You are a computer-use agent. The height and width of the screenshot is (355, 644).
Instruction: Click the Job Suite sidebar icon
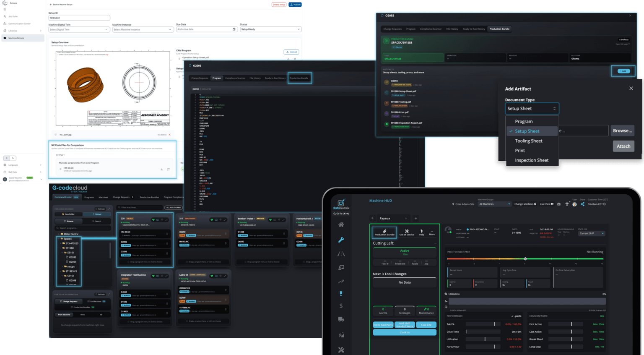(5, 16)
